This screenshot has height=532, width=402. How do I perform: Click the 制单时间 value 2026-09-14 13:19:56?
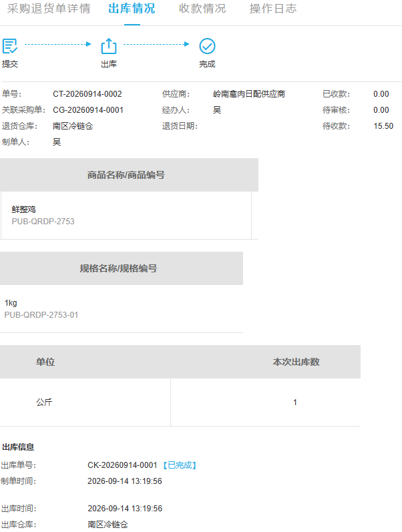125,481
